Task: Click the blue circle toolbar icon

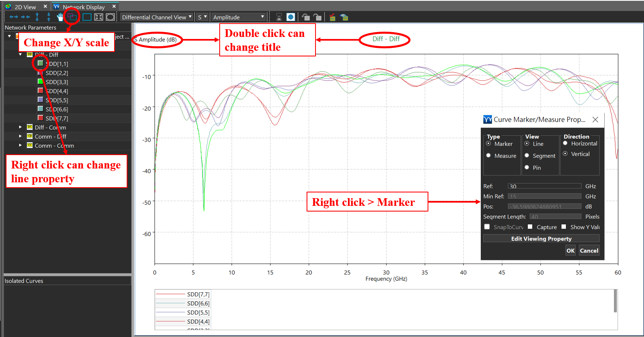Action: [291, 17]
